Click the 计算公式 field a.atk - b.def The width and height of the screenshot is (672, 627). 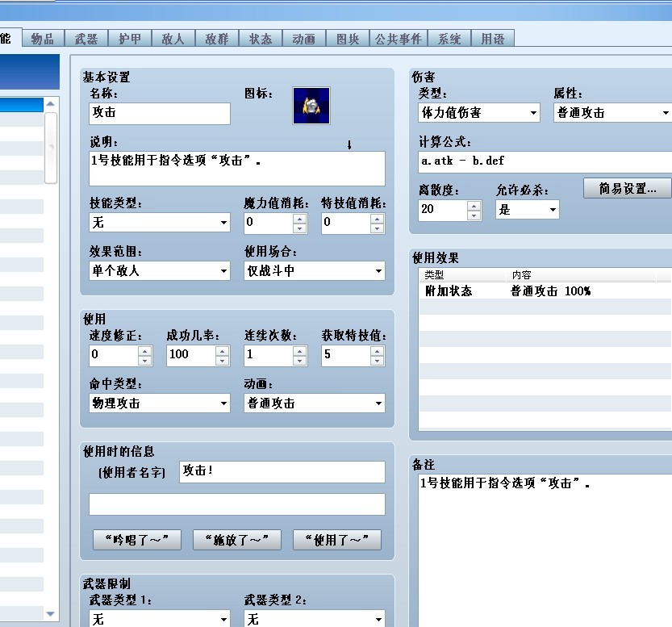545,161
